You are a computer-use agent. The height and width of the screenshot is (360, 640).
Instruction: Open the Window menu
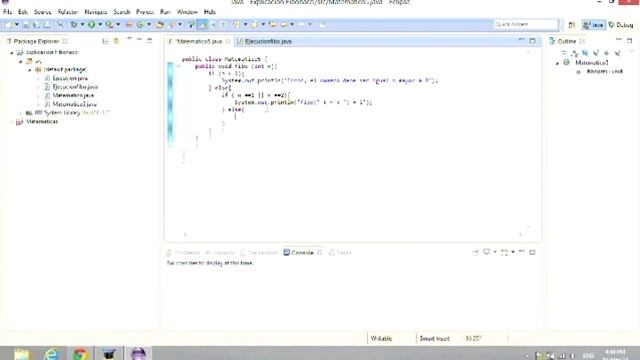click(x=187, y=12)
